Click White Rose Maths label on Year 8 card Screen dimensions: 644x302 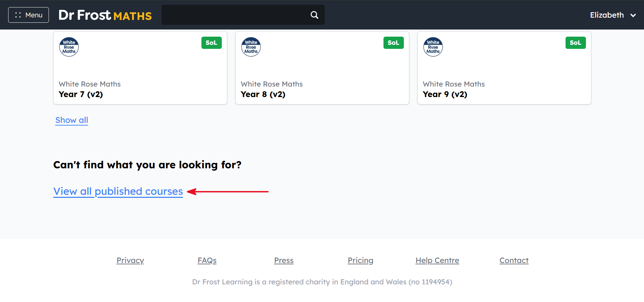pyautogui.click(x=272, y=84)
